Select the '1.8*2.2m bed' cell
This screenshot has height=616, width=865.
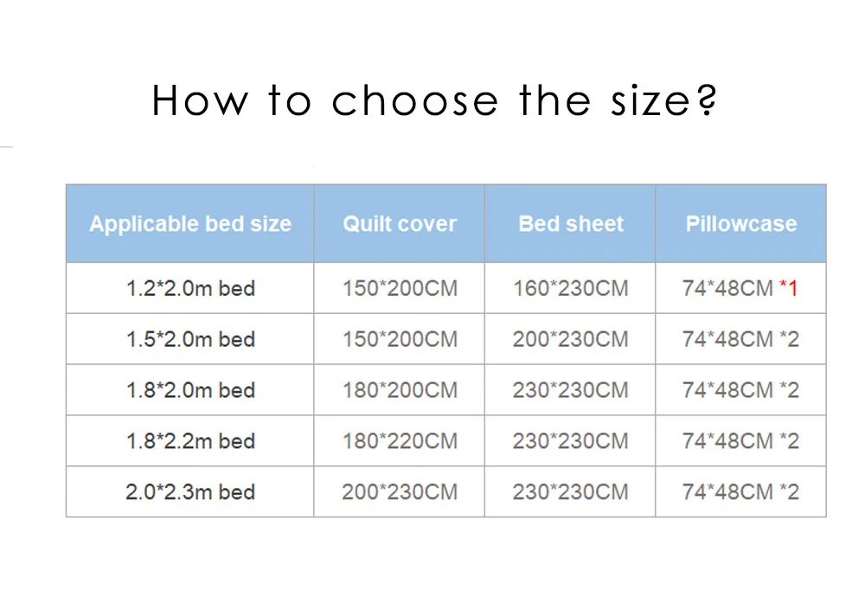click(x=190, y=441)
